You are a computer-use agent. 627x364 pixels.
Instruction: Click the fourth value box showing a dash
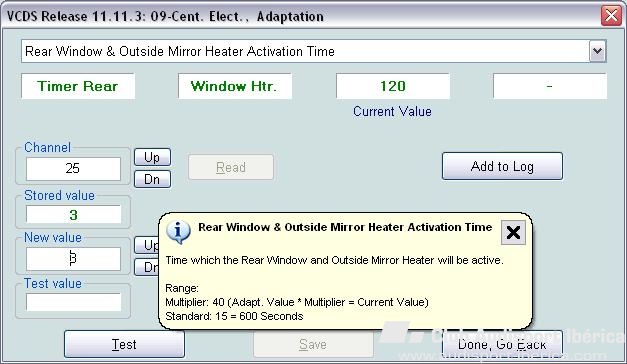pyautogui.click(x=550, y=86)
